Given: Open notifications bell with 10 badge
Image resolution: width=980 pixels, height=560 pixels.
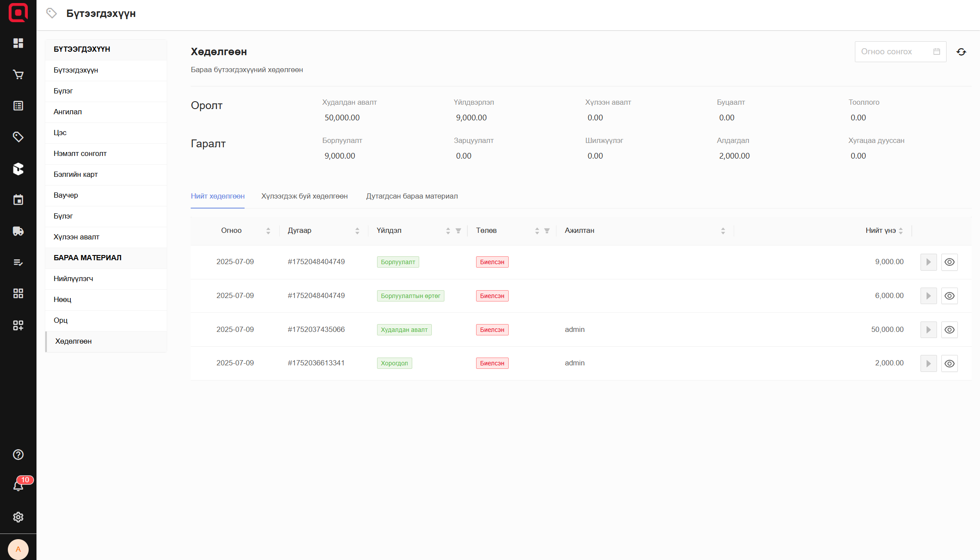Looking at the screenshot, I should click(x=18, y=486).
